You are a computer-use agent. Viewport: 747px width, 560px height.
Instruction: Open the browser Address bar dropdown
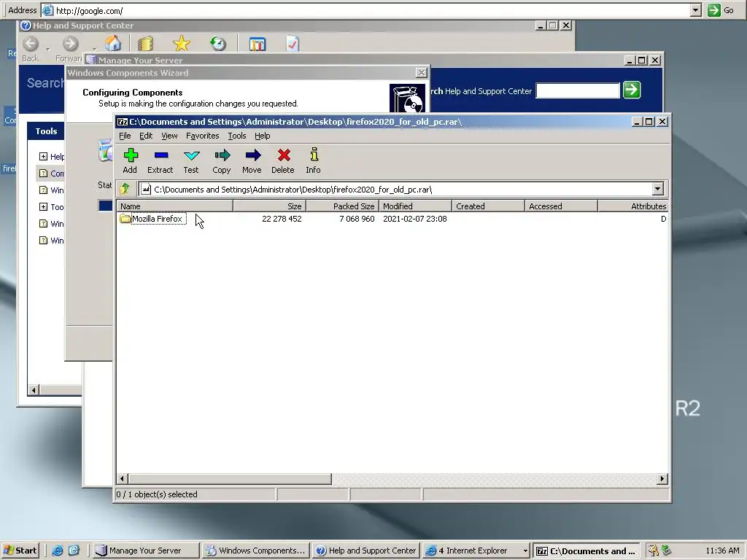pyautogui.click(x=695, y=10)
